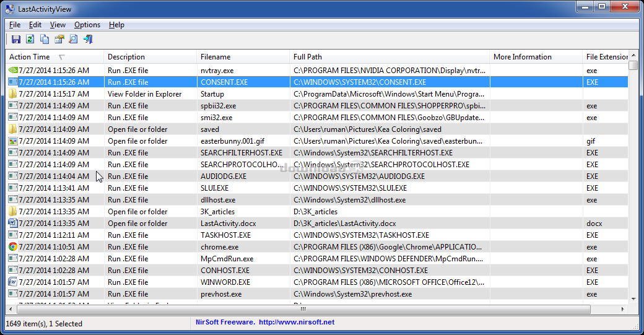Click the 7/27/2014 1:10:51 AM action time
The image size is (644, 335).
(54, 246)
